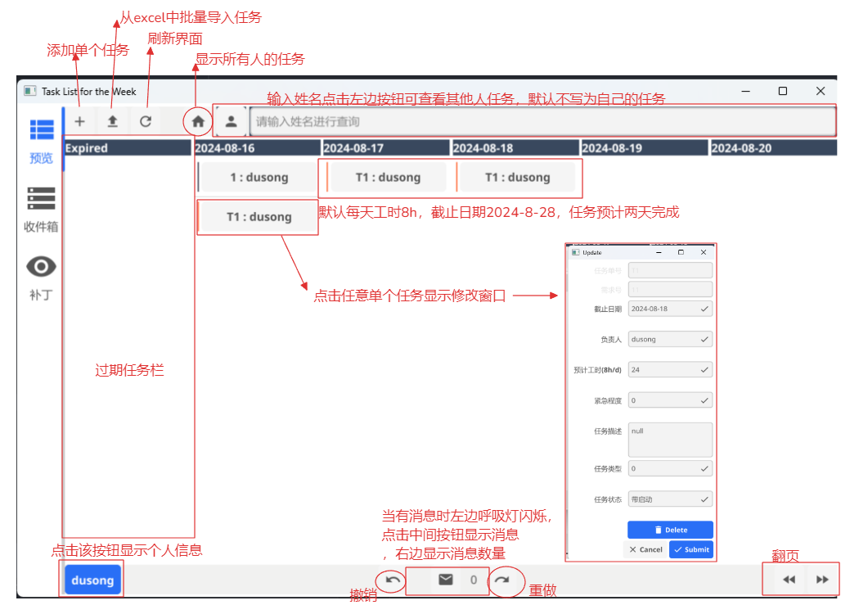Refresh the task list view

[x=146, y=121]
